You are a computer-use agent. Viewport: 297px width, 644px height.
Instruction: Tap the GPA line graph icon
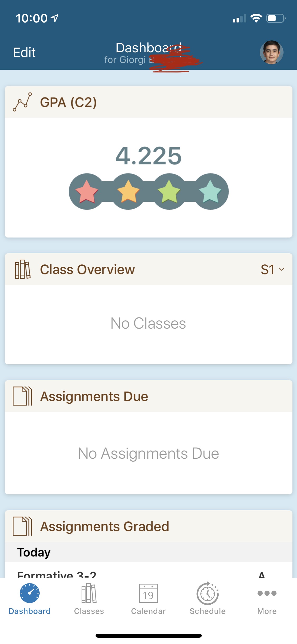(x=23, y=102)
